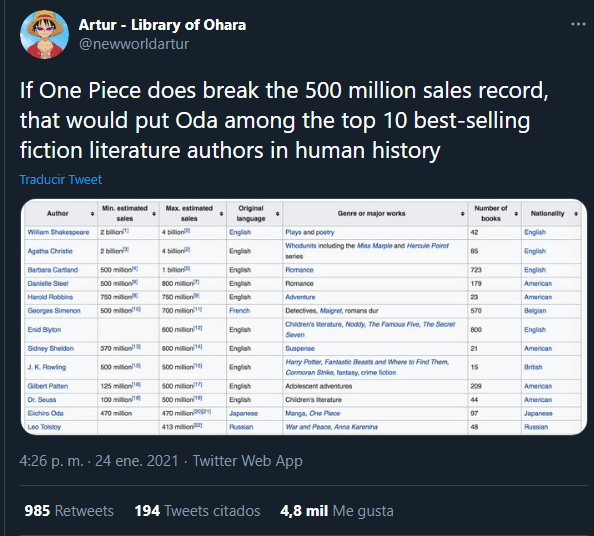
Task: Click the Traducir Tweet link
Action: click(x=61, y=180)
